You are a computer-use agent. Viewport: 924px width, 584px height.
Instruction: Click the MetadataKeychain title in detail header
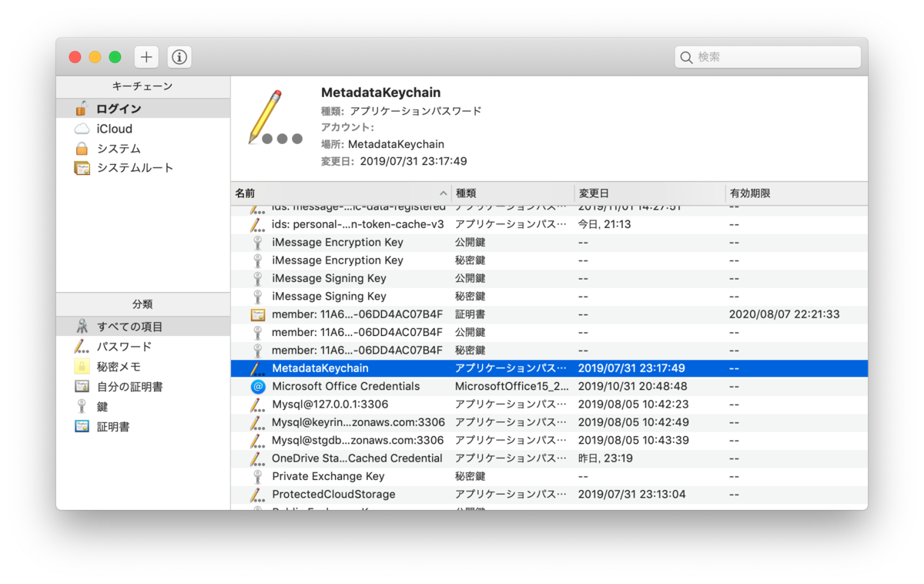click(381, 92)
